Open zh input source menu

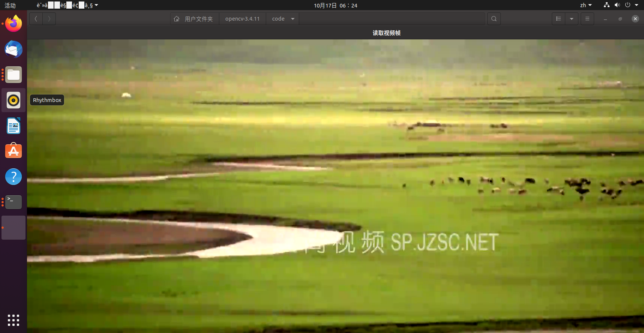(x=586, y=5)
